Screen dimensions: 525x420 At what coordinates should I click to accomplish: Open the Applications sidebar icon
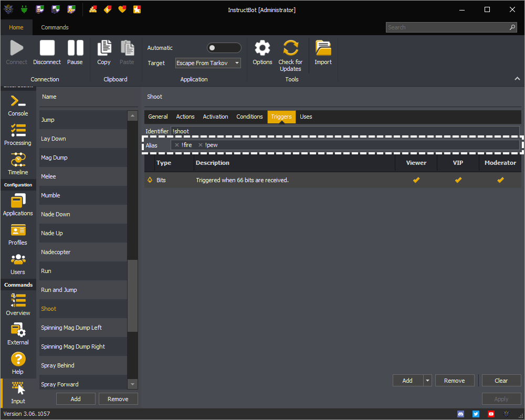pos(18,201)
